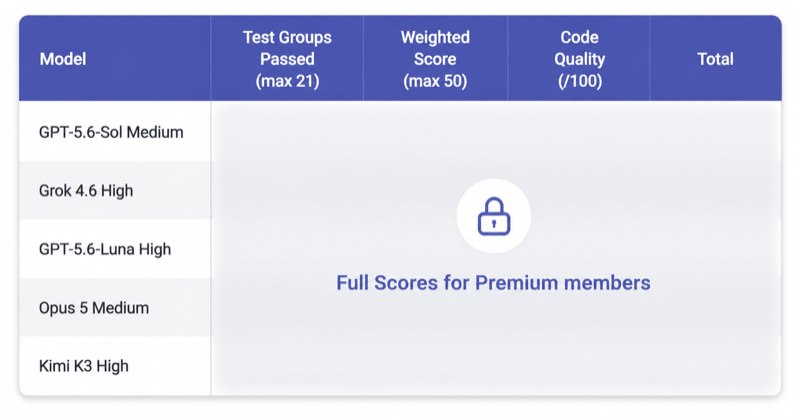The width and height of the screenshot is (800, 420).
Task: Click the word "Grok" in the model list
Action: [55, 190]
